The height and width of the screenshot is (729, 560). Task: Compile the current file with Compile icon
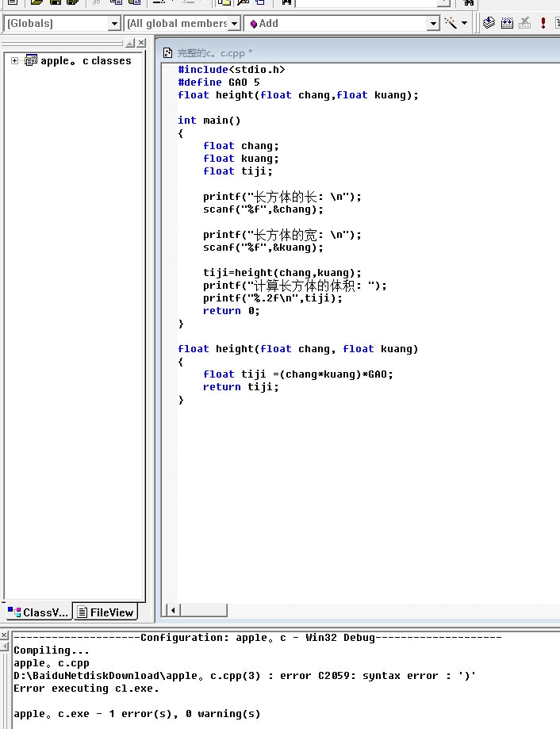[489, 23]
